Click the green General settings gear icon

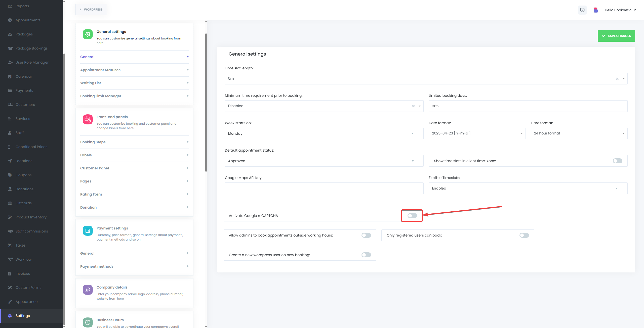pyautogui.click(x=88, y=34)
